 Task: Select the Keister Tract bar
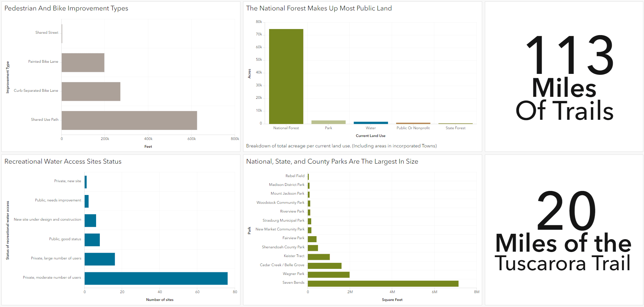click(x=319, y=257)
